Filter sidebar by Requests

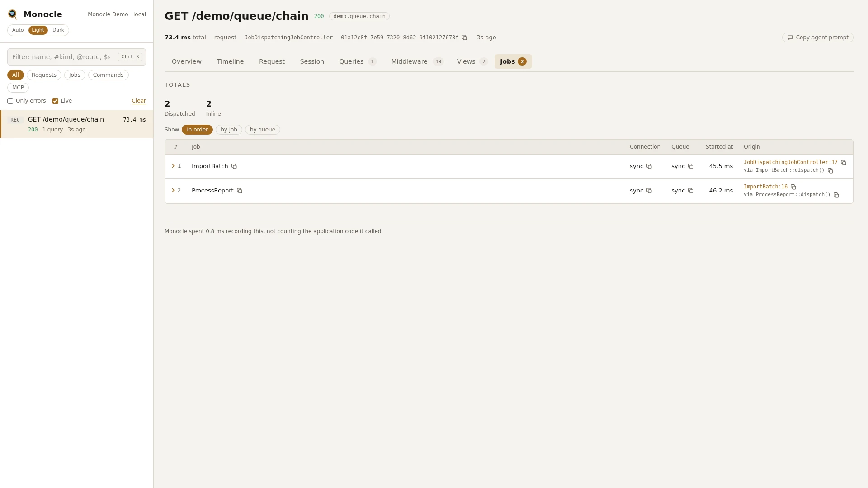pos(44,75)
